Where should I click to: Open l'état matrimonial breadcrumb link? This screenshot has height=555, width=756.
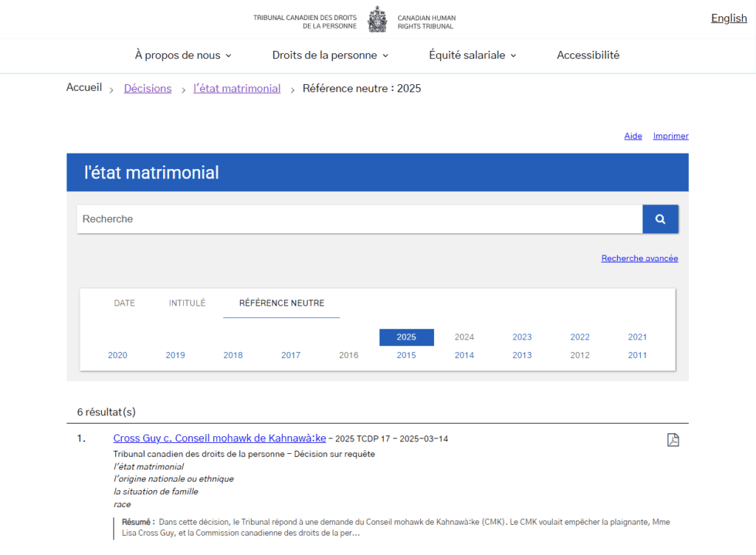pyautogui.click(x=237, y=89)
